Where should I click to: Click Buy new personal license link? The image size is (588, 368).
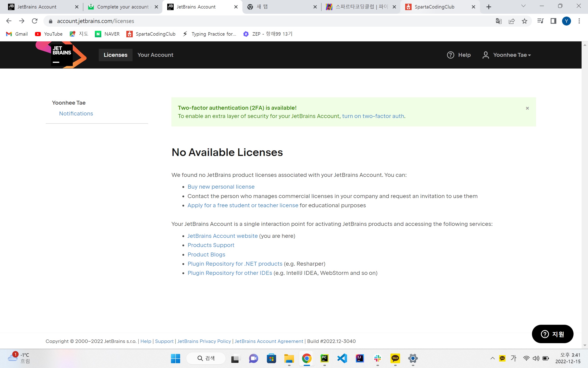[x=221, y=187]
